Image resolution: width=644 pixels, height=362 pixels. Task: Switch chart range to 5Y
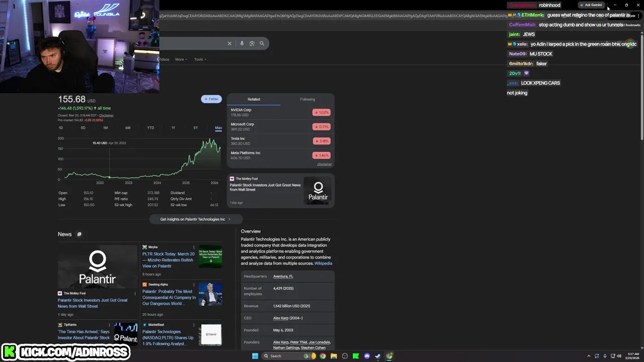196,128
